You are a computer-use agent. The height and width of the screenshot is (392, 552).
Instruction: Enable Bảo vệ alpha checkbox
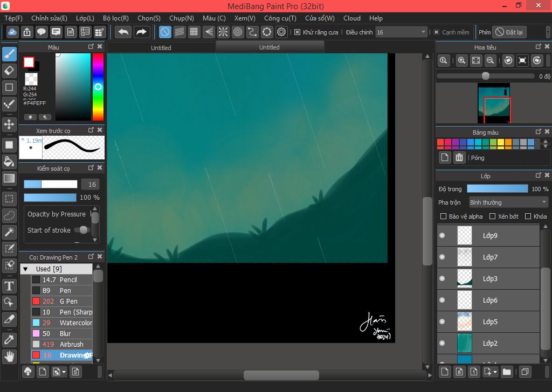(444, 216)
